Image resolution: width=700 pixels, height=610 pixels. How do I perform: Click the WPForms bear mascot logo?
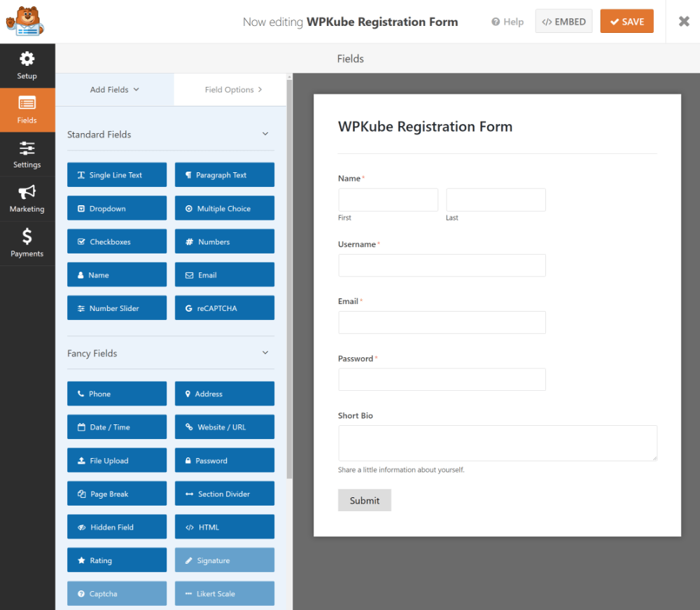[x=25, y=21]
